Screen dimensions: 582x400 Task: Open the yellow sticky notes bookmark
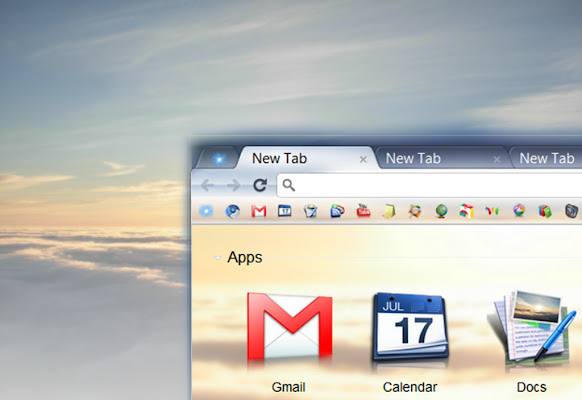[x=389, y=211]
